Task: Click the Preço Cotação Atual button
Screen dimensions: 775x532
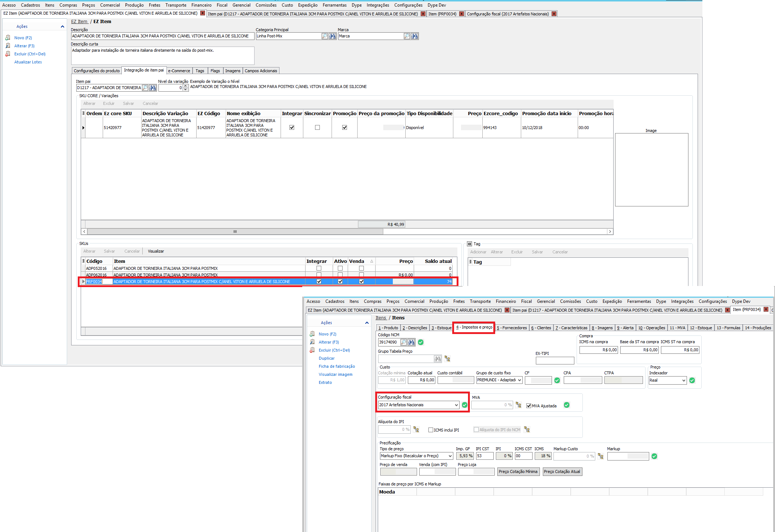Action: click(x=562, y=472)
